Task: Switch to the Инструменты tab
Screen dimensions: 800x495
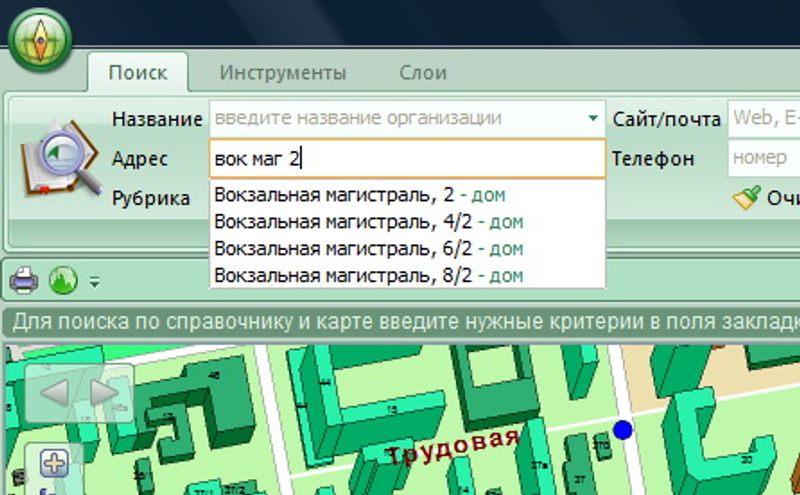Action: click(x=283, y=73)
